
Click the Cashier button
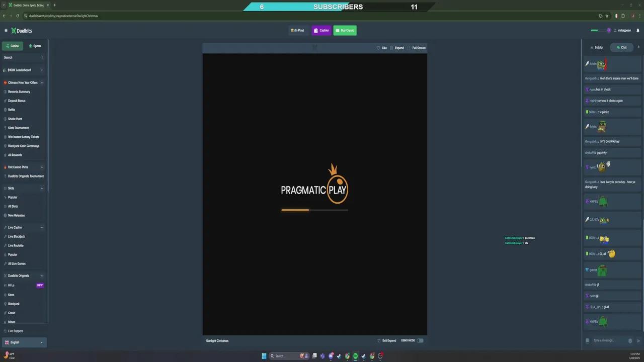coord(321,31)
